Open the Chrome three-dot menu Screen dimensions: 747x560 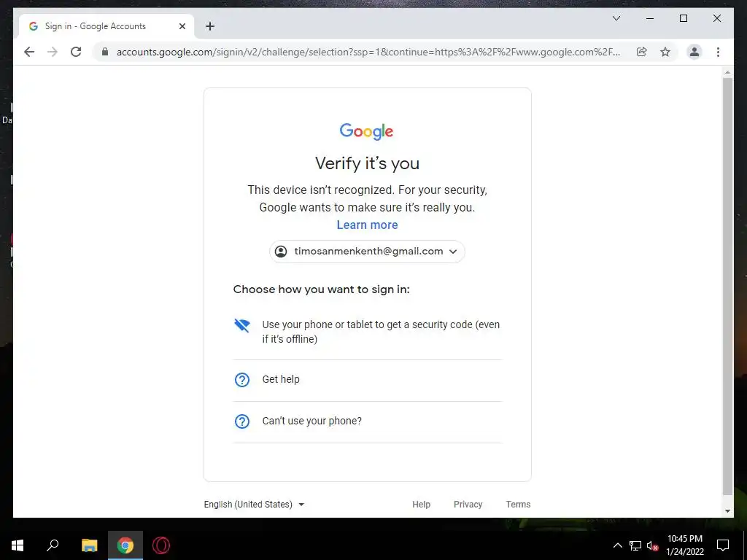718,52
